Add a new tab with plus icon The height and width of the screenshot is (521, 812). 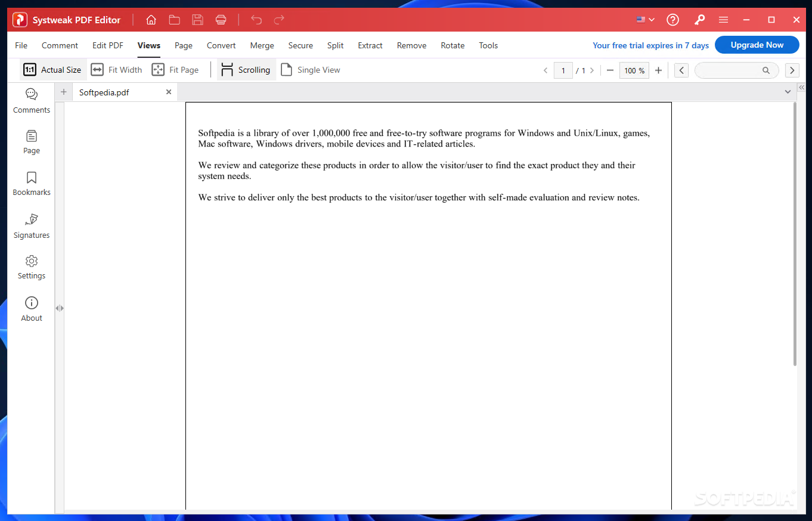(64, 92)
